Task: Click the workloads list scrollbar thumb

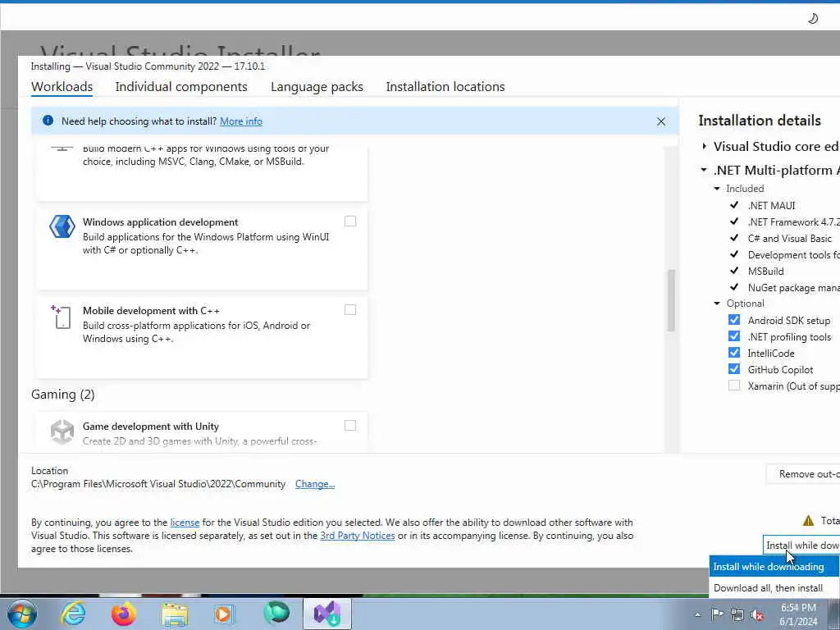Action: coord(671,300)
